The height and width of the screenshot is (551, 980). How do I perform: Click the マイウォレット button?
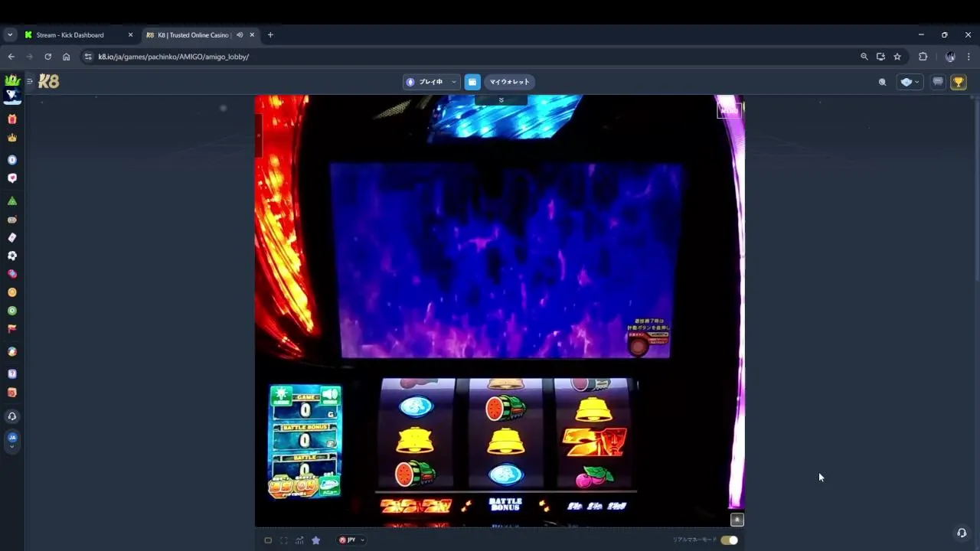(x=510, y=82)
